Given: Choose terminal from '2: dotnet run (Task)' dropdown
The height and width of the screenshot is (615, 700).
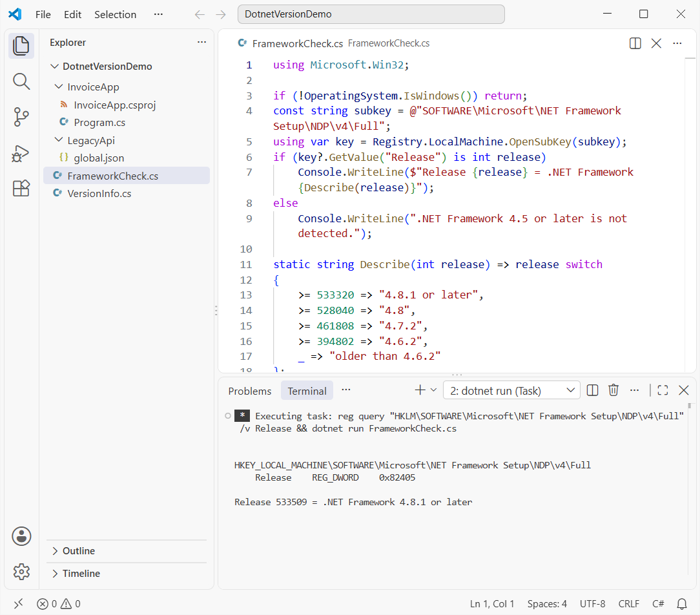Looking at the screenshot, I should tap(511, 390).
